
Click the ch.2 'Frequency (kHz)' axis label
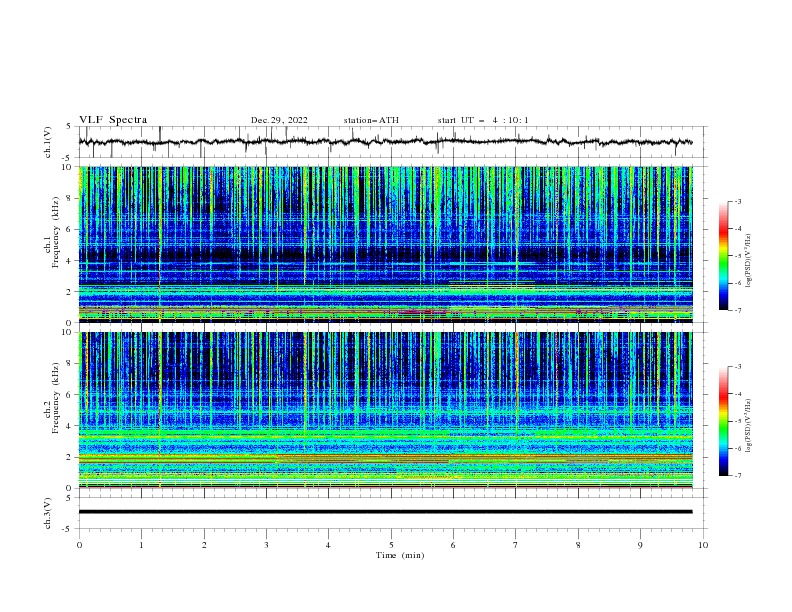(55, 398)
